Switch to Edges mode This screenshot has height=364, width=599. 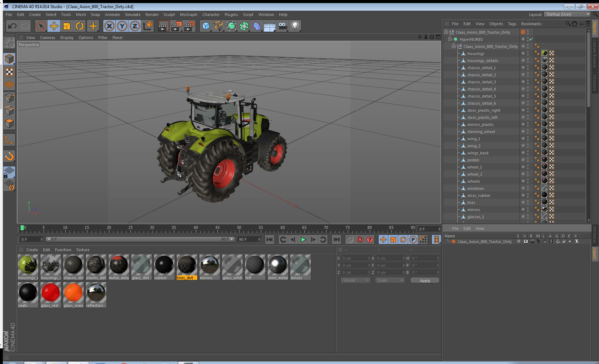click(x=9, y=111)
